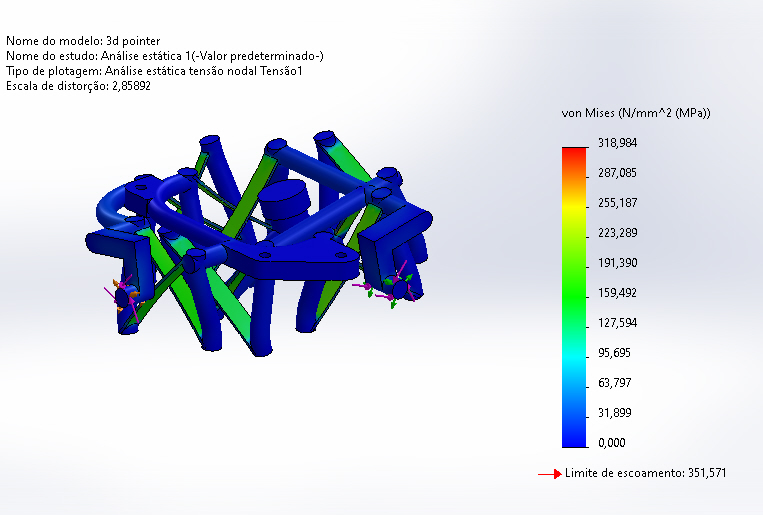Click the red yield limit arrow marker
This screenshot has width=763, height=515.
tap(550, 474)
